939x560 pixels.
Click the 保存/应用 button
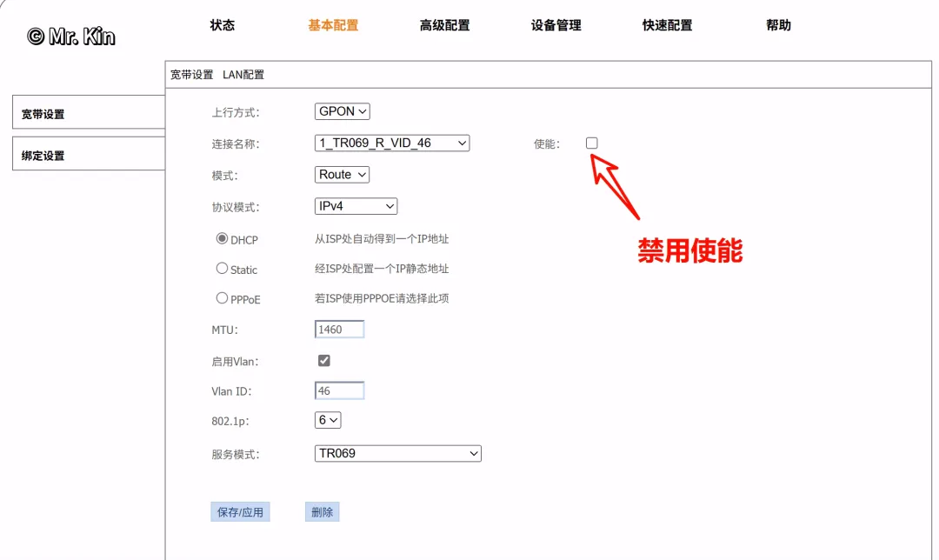coord(240,511)
